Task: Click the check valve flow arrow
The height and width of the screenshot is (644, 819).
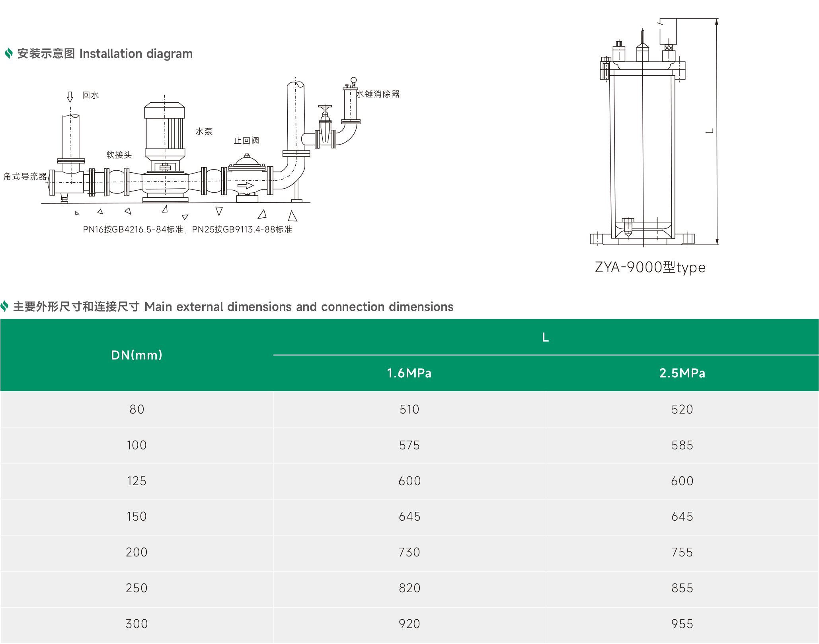Action: [246, 185]
